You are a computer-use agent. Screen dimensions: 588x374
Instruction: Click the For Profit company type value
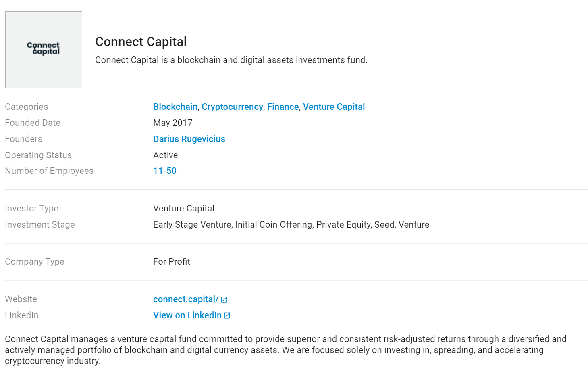click(172, 261)
